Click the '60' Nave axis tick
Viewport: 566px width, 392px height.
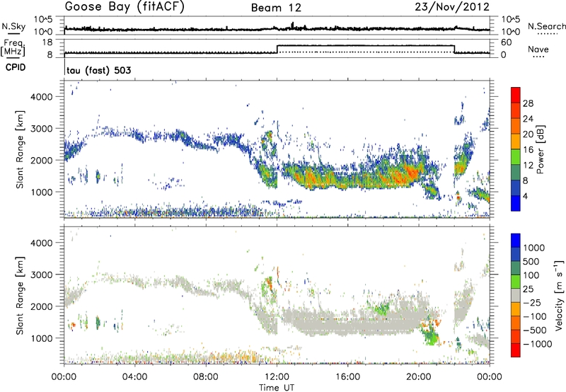pyautogui.click(x=506, y=42)
